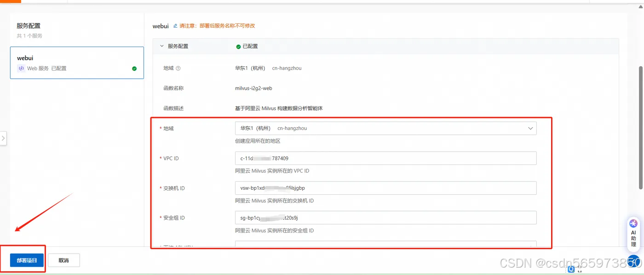Image resolution: width=644 pixels, height=275 pixels.
Task: Click the 创建应用所在的地区 hint text
Action: pyautogui.click(x=258, y=141)
